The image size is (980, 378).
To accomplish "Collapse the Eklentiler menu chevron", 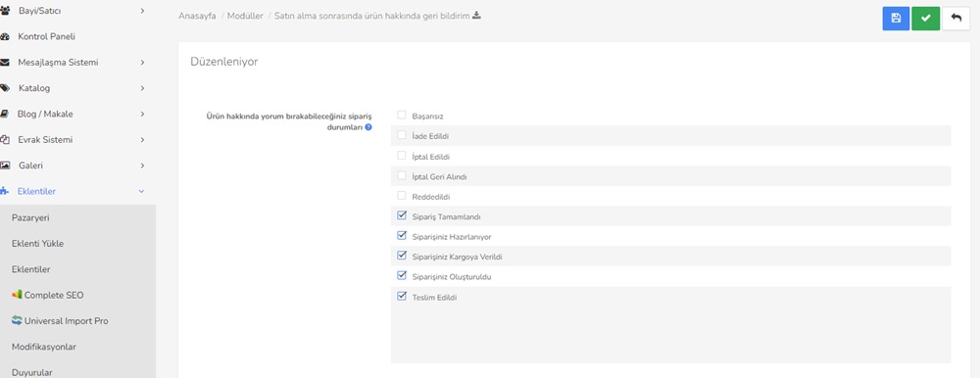I will click(x=141, y=191).
